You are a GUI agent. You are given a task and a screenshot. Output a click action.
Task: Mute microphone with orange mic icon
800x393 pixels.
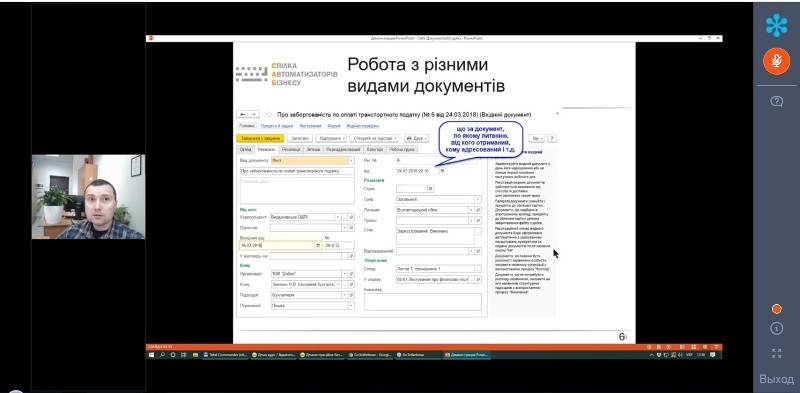click(776, 61)
